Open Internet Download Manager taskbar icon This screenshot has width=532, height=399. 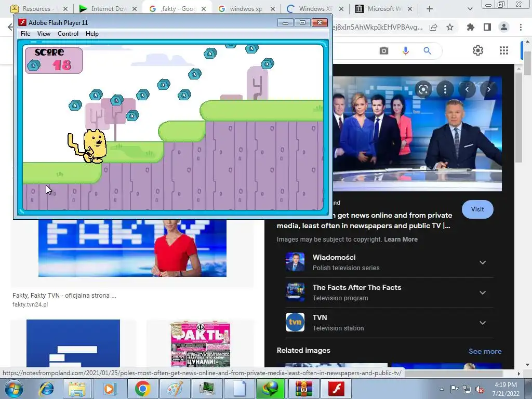click(x=271, y=389)
